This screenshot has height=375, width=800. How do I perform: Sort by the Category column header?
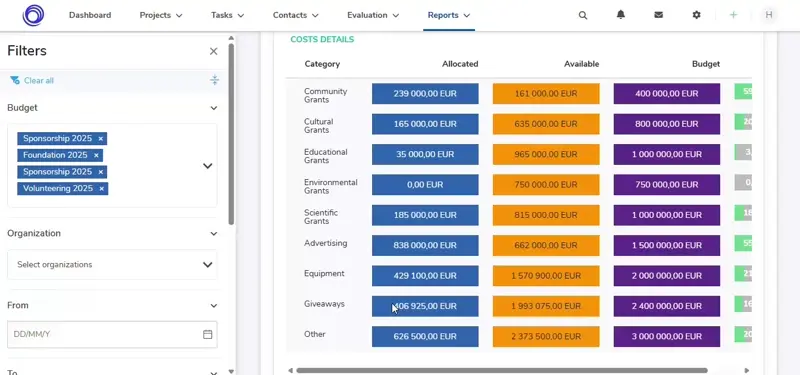click(322, 64)
